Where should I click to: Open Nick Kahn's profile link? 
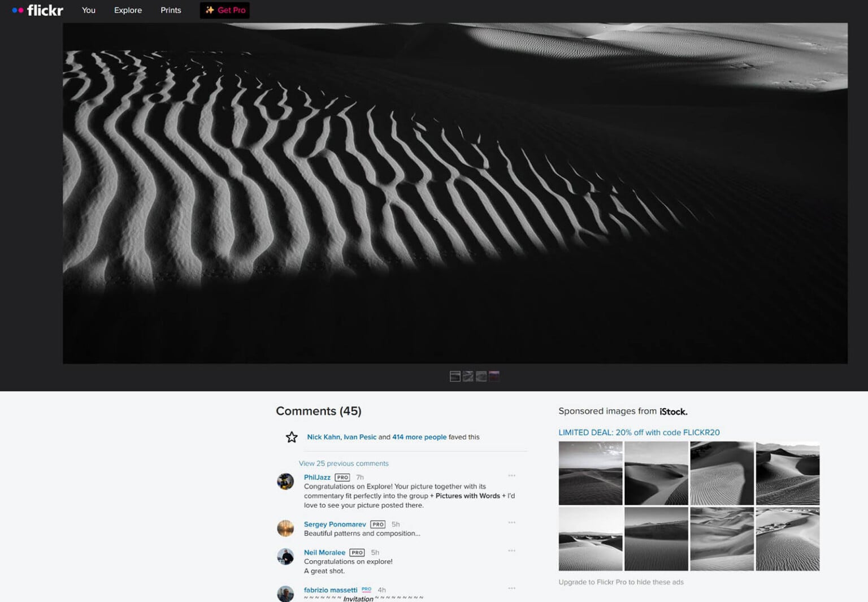tap(323, 437)
